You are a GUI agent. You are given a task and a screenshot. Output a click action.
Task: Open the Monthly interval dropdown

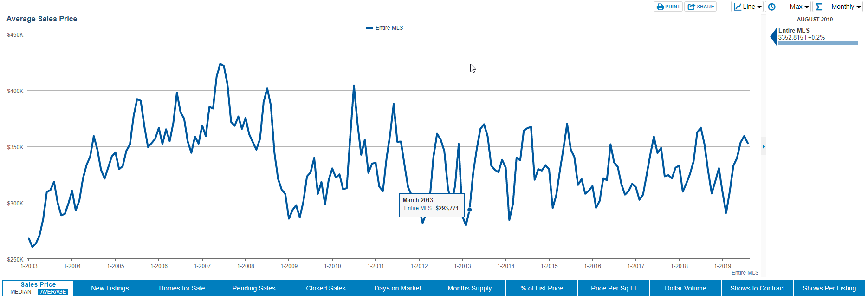tap(846, 7)
